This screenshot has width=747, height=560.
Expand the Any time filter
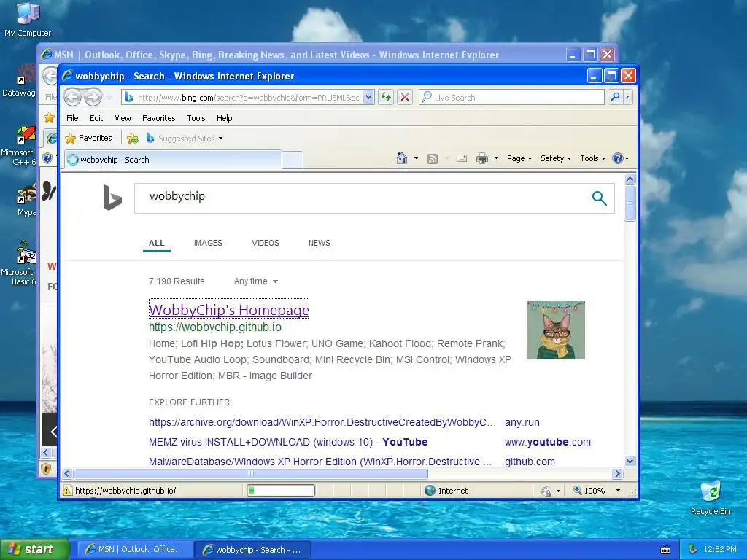click(256, 281)
